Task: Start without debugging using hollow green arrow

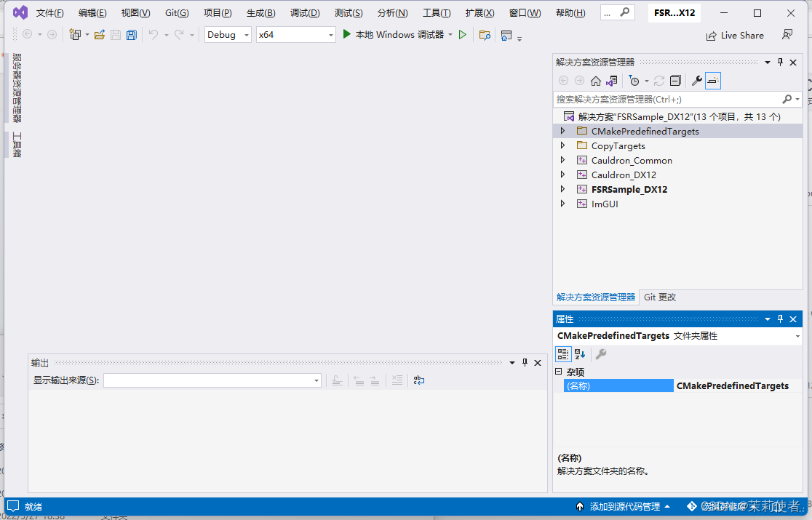Action: pos(463,35)
